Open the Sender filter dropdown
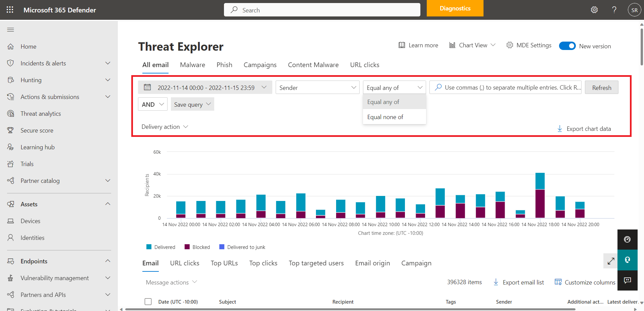This screenshot has height=311, width=644. click(317, 87)
